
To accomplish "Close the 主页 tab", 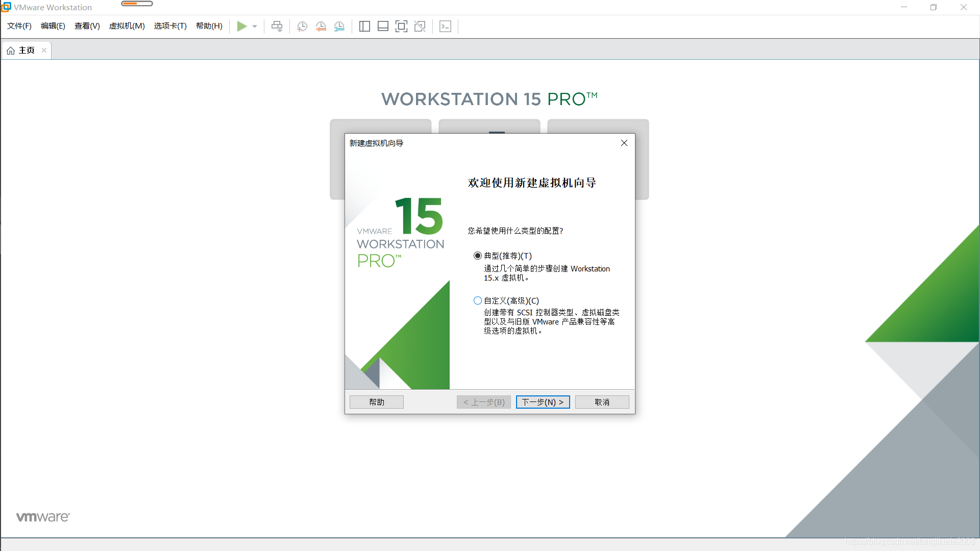I will tap(44, 50).
